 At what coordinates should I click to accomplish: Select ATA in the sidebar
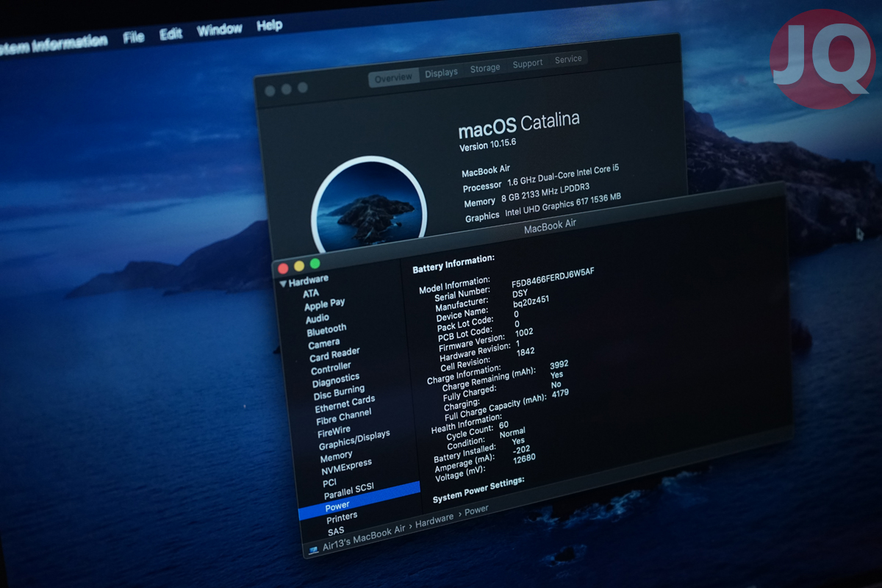[x=311, y=293]
